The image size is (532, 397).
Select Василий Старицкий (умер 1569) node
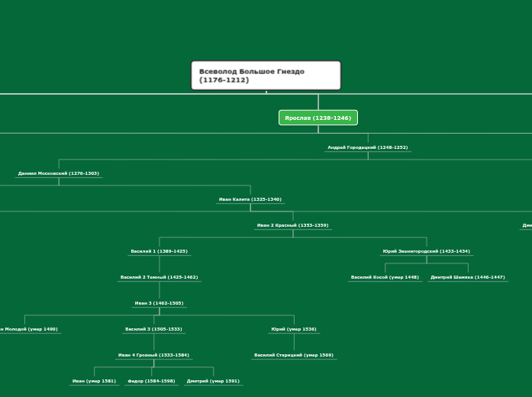click(293, 355)
